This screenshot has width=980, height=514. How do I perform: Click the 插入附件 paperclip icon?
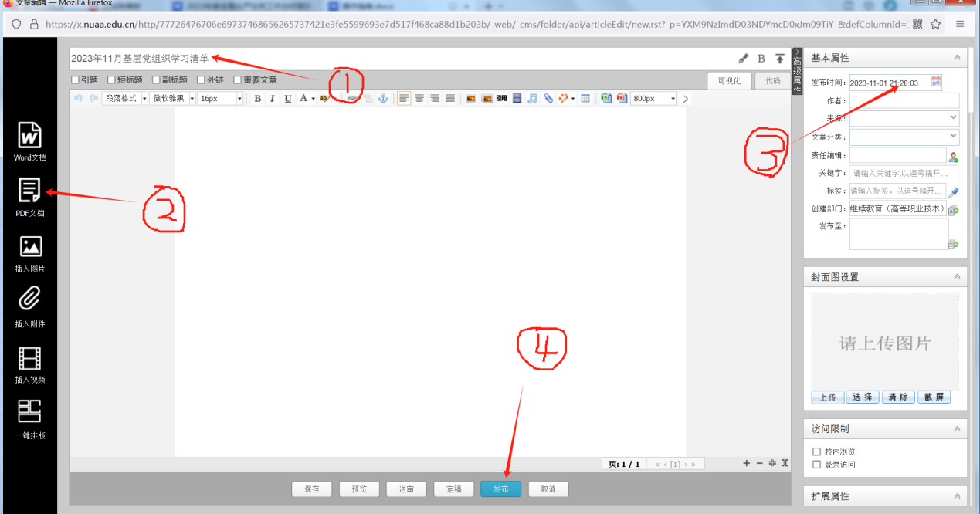point(30,299)
